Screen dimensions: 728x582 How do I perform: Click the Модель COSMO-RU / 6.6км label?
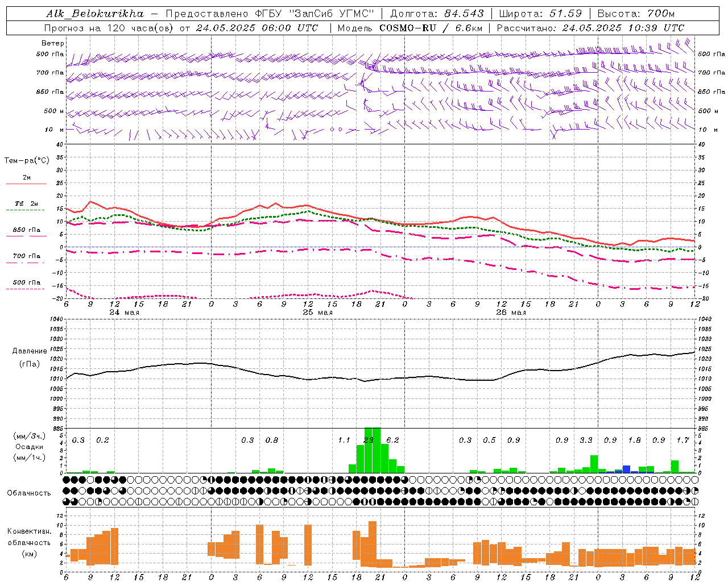click(x=409, y=28)
